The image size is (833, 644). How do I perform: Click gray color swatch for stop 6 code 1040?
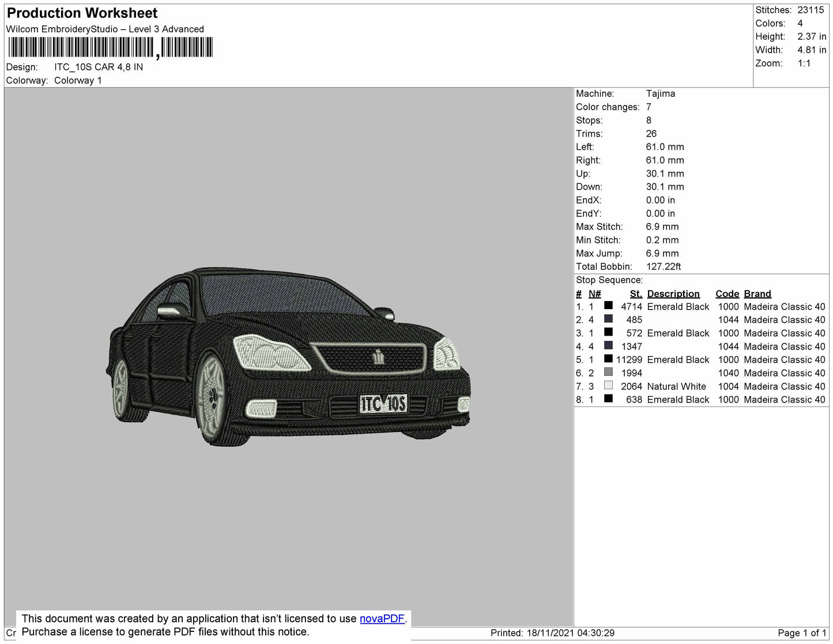tap(608, 372)
